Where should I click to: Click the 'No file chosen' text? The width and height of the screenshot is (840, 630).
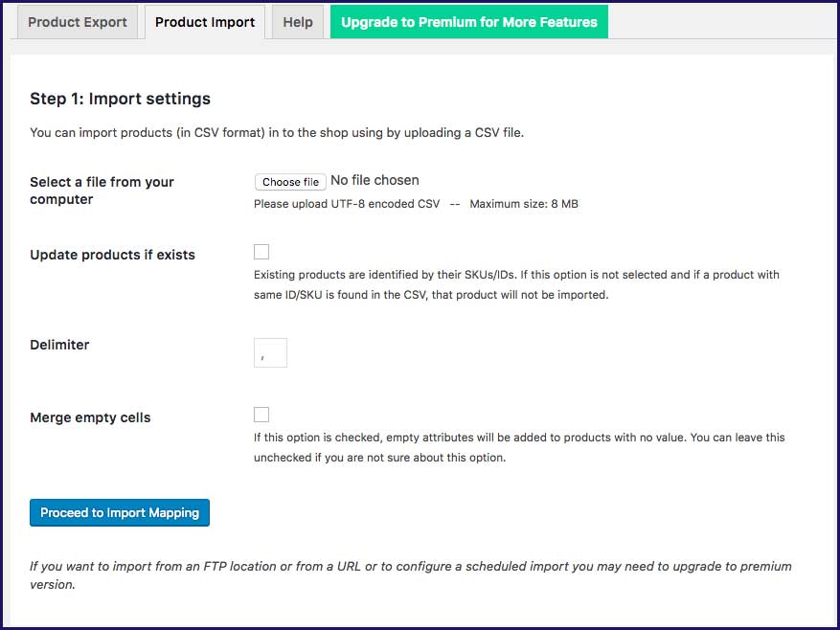(x=375, y=180)
